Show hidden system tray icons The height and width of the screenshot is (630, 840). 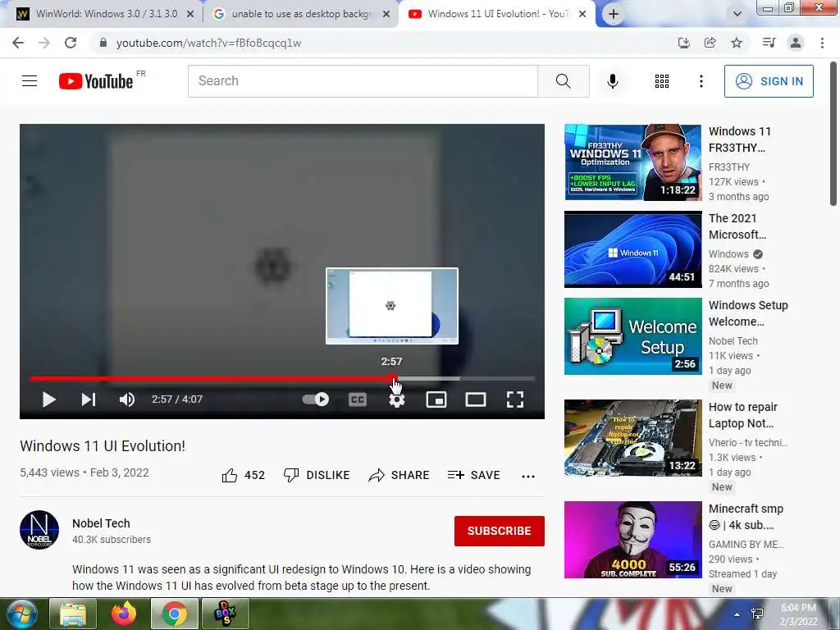[x=737, y=614]
